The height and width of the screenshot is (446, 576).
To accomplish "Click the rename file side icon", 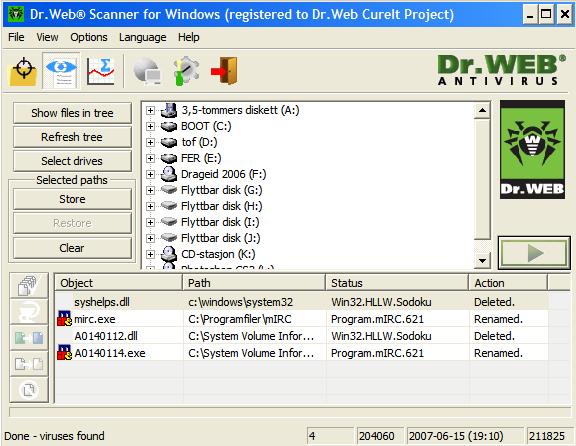I will coord(29,337).
